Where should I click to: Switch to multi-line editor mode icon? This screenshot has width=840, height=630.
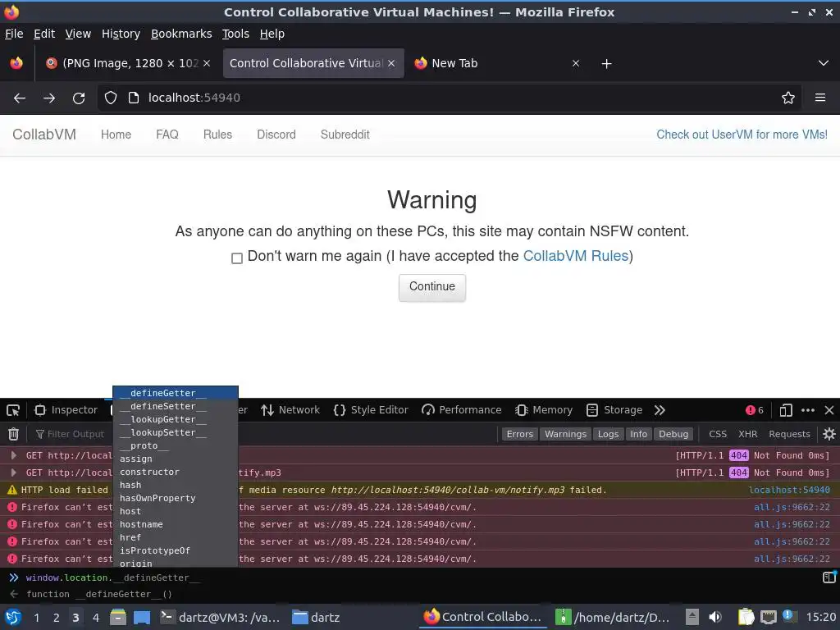pos(829,577)
